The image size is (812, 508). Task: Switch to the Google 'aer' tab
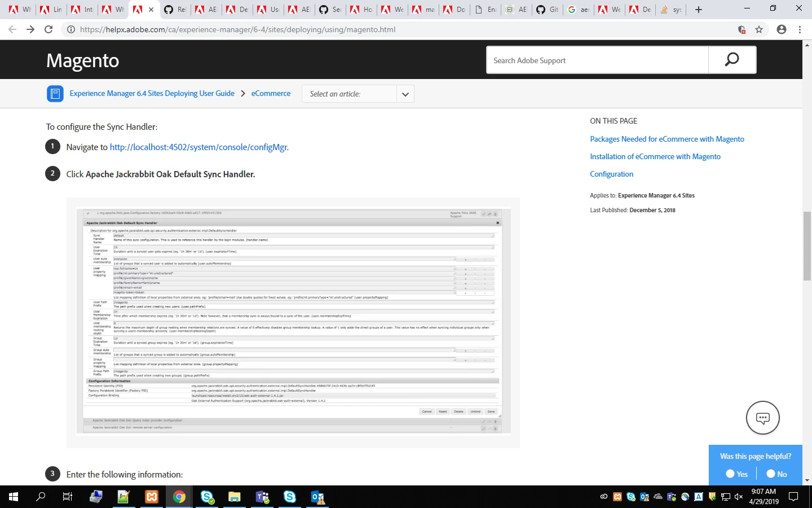pos(579,10)
